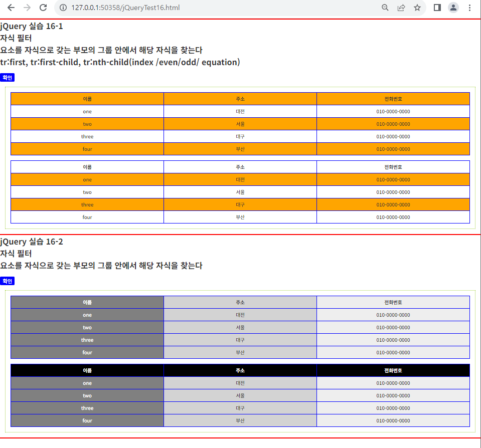Select the jQuery 실습 16-1 heading

[x=32, y=27]
